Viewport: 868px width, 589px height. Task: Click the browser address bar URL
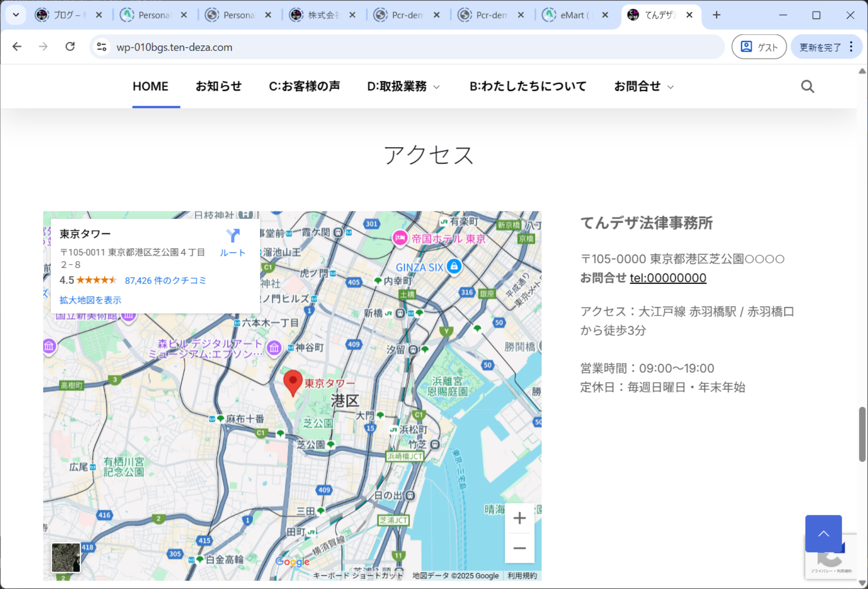(174, 47)
